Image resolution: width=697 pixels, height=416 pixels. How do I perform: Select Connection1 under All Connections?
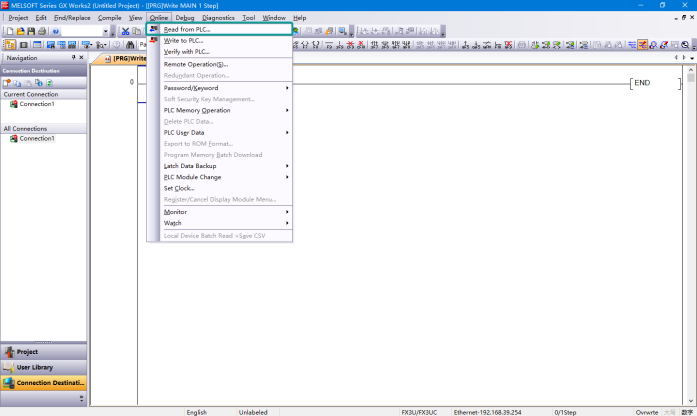tap(37, 139)
